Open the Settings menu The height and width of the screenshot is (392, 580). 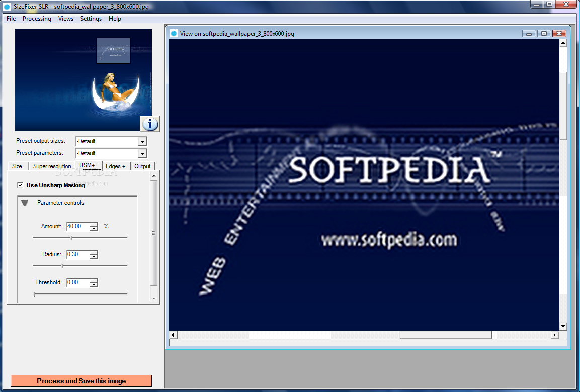pos(91,19)
